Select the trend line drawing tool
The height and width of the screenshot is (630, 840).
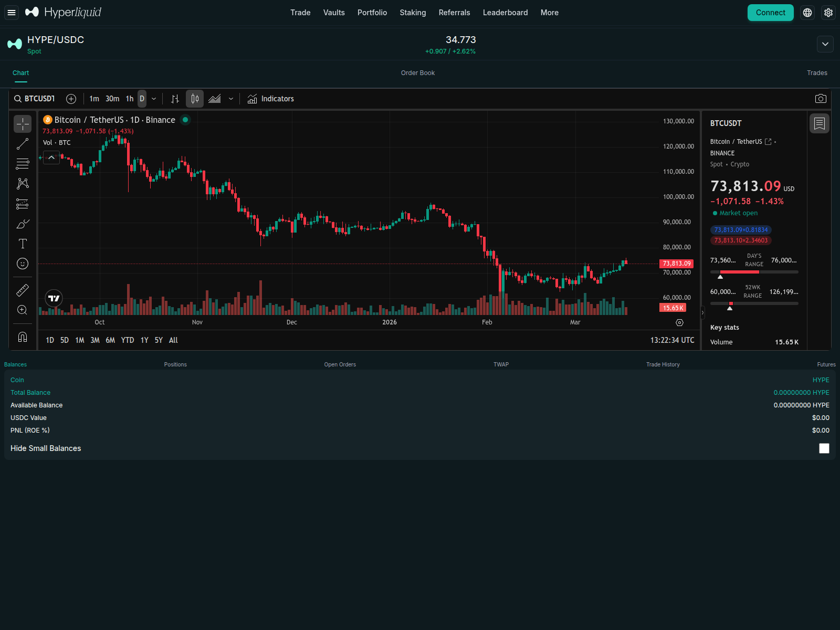click(x=22, y=144)
